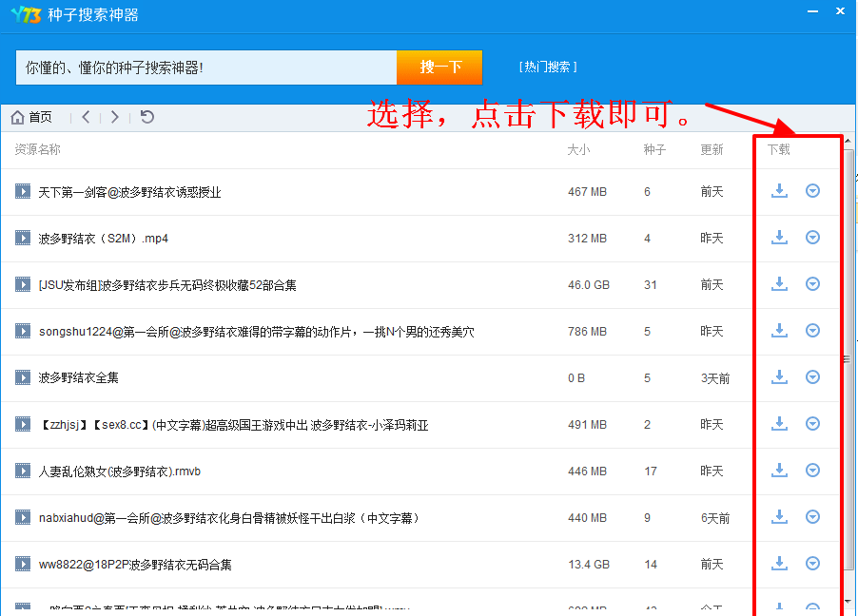Click the video icon of the 46.0 GB row

click(23, 284)
